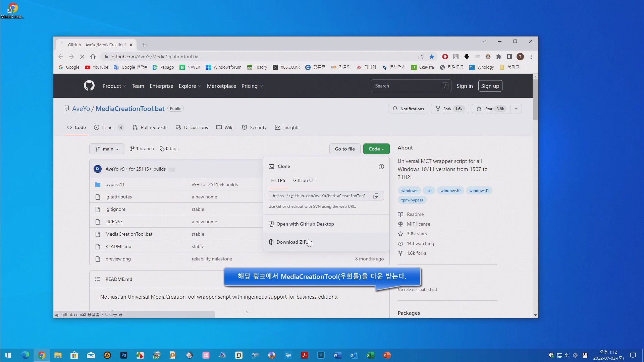Switch to the GitHub CLI tab

pos(304,180)
